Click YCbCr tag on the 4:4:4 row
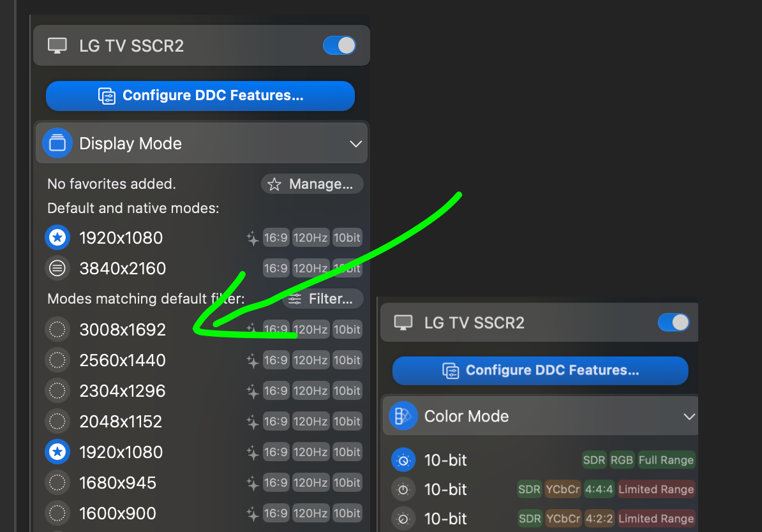The height and width of the screenshot is (532, 762). coord(562,489)
